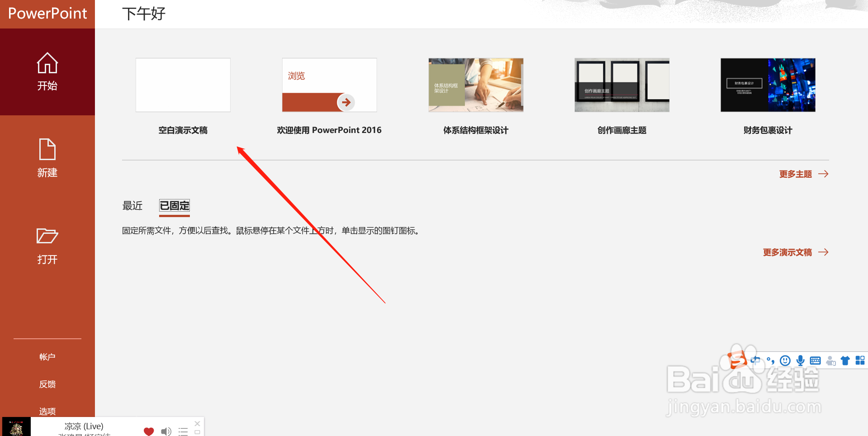Mute the music player volume icon

click(x=166, y=431)
